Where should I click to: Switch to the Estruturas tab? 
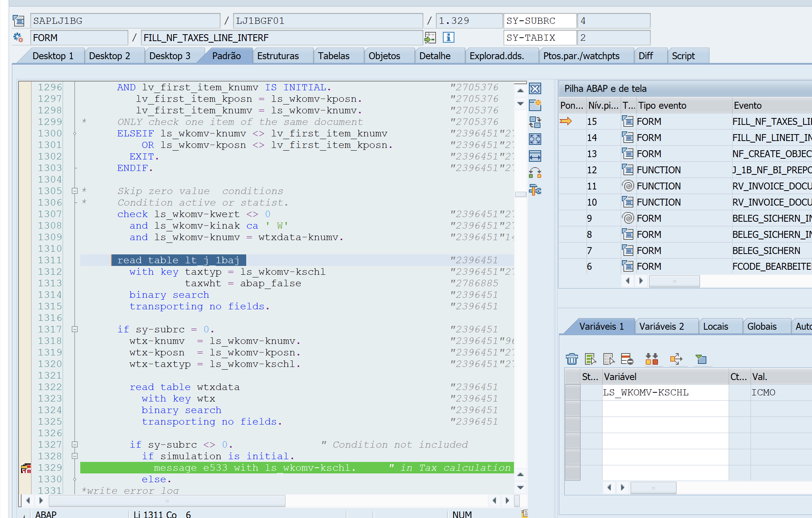click(278, 56)
